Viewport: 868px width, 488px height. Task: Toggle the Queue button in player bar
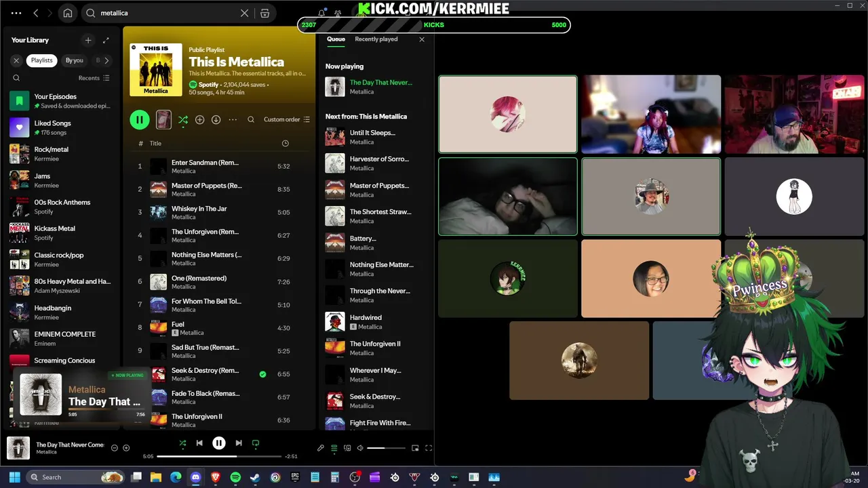(334, 448)
